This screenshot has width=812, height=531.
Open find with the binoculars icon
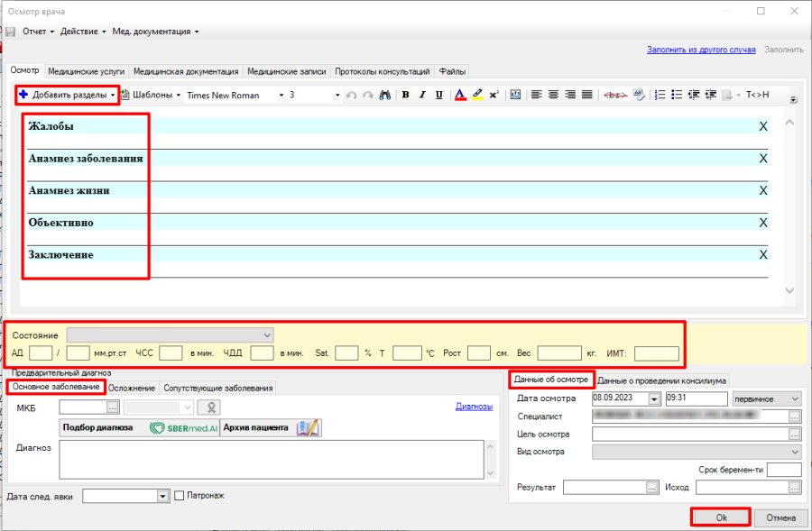coord(384,96)
